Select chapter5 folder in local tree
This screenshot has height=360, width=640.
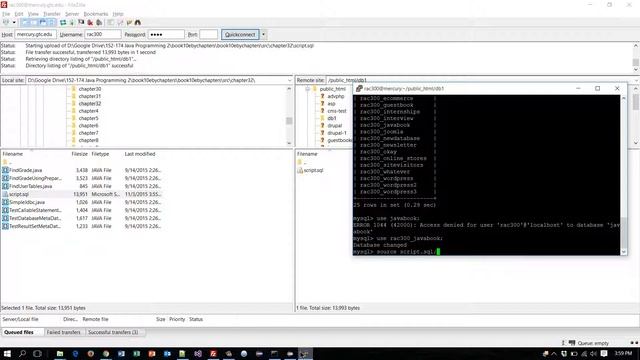pos(88,118)
